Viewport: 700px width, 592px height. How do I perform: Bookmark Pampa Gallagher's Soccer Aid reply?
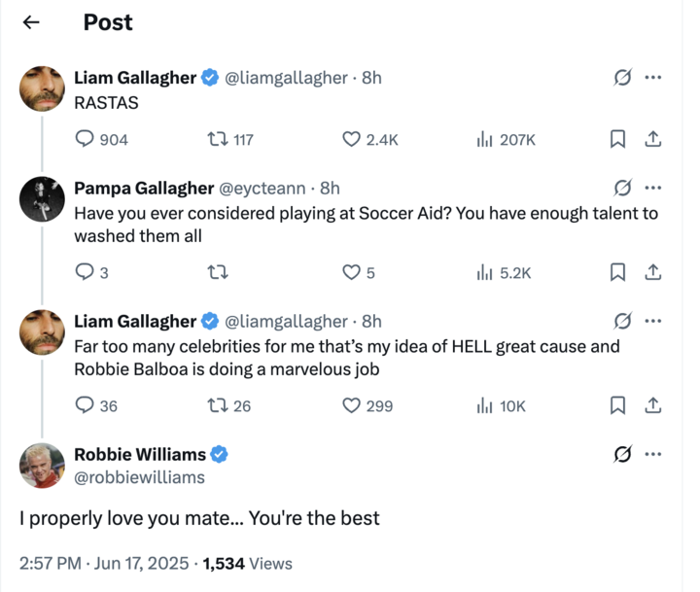point(616,273)
